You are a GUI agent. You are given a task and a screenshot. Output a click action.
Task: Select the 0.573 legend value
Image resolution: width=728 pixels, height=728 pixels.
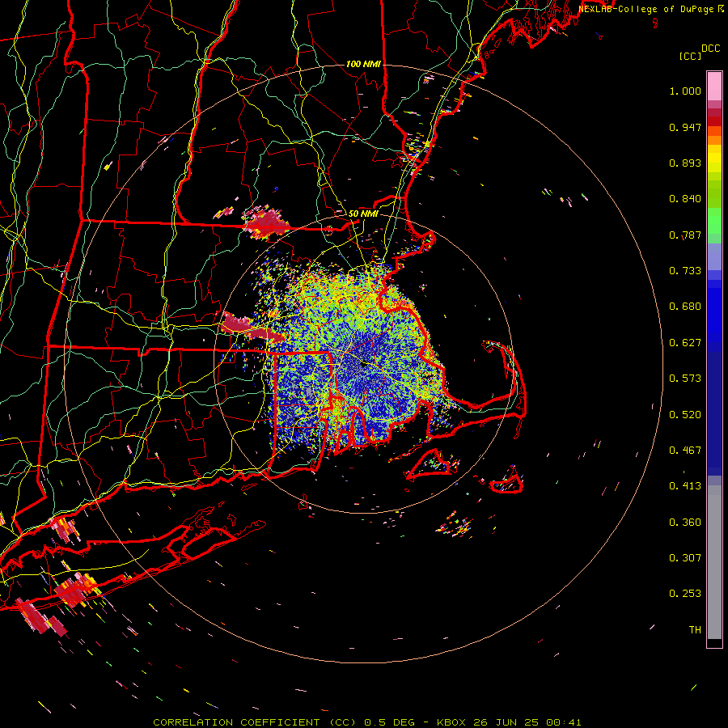(x=685, y=379)
